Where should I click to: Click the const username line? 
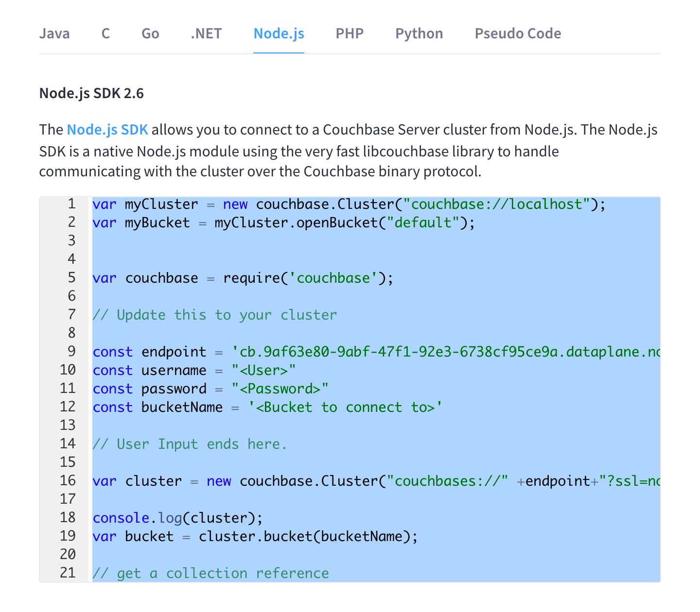point(194,370)
